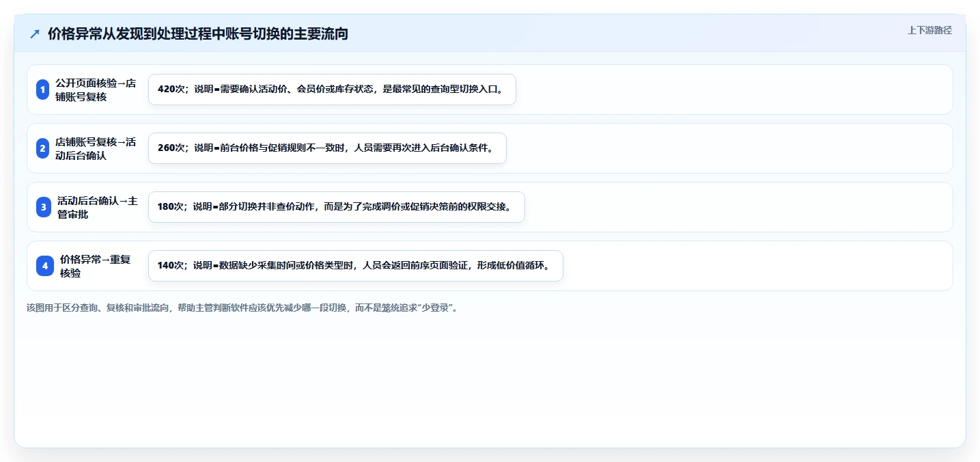Click the 140次 description box
Viewport: 980px width, 462px height.
356,266
